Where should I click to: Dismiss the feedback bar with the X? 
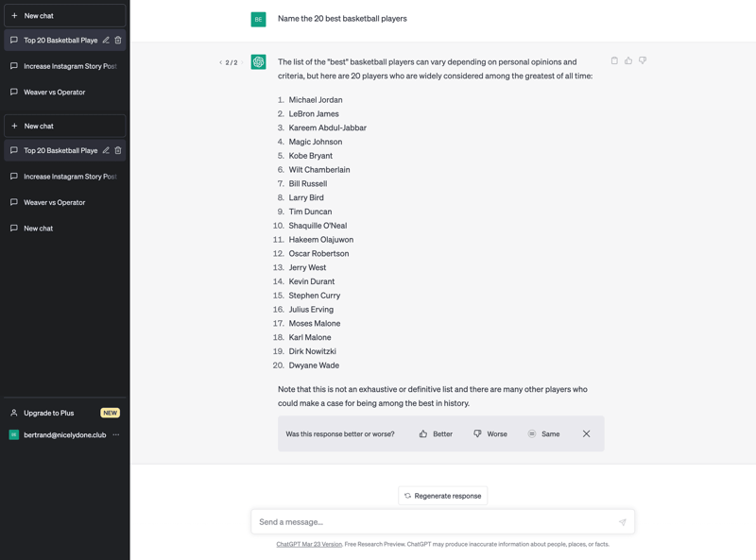pyautogui.click(x=586, y=433)
